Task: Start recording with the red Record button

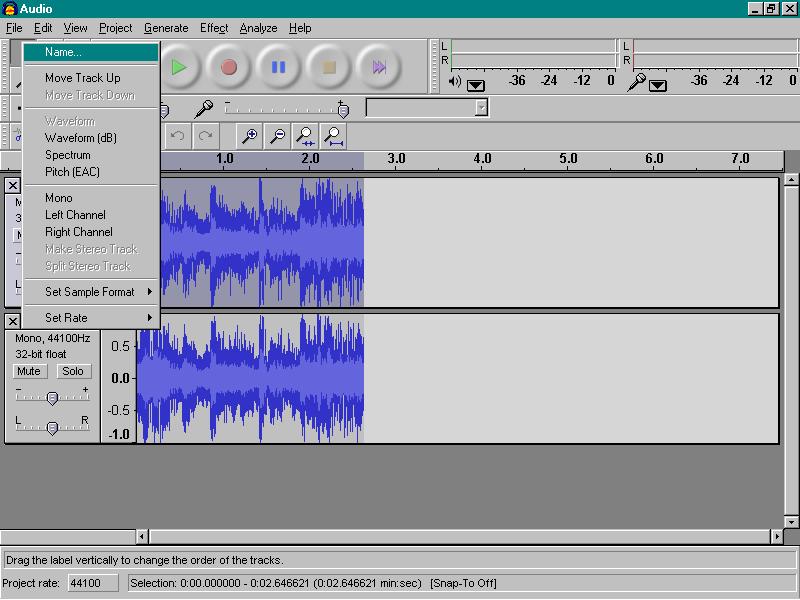Action: pos(229,67)
